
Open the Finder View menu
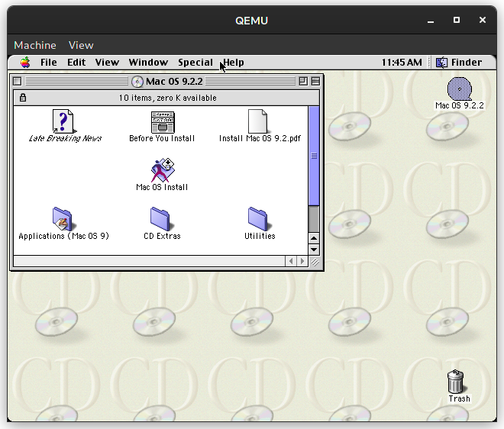coord(107,63)
